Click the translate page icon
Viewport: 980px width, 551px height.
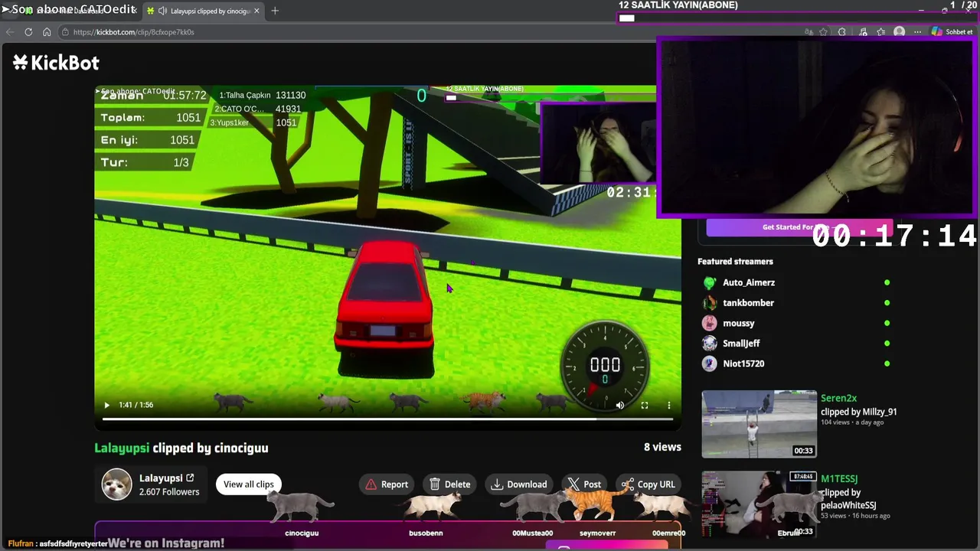coord(808,32)
